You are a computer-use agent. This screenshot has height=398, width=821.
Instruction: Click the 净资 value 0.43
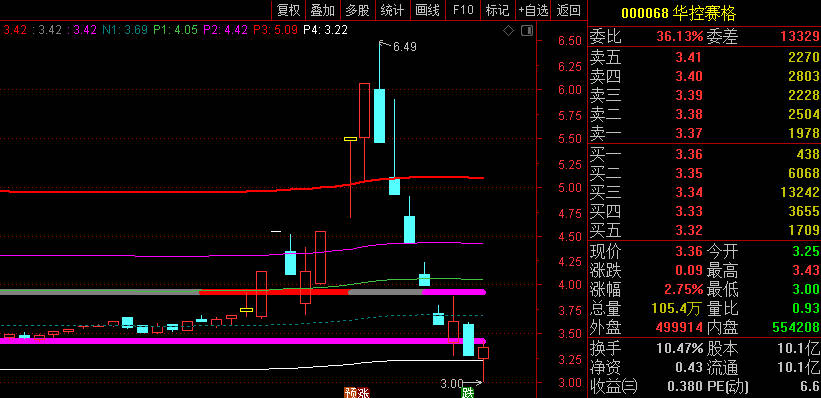click(x=689, y=368)
